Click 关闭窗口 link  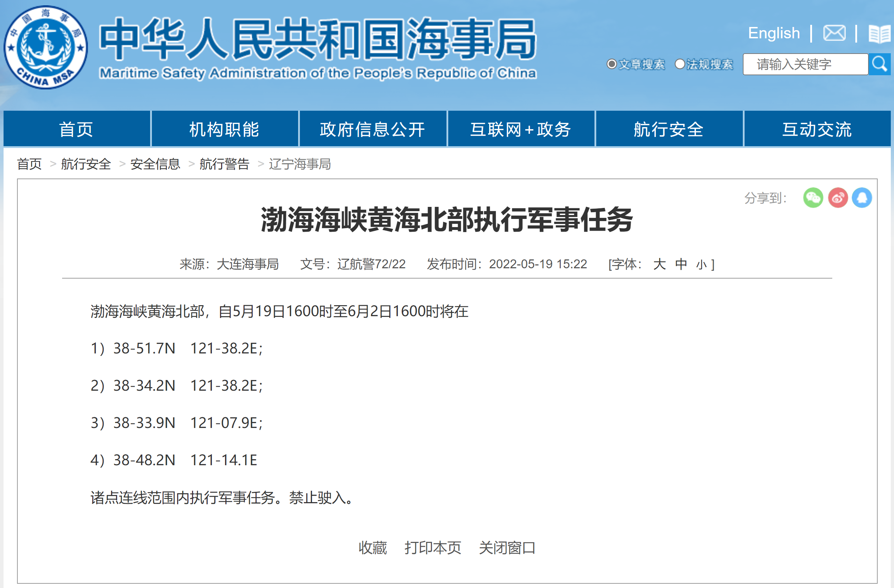click(x=507, y=548)
